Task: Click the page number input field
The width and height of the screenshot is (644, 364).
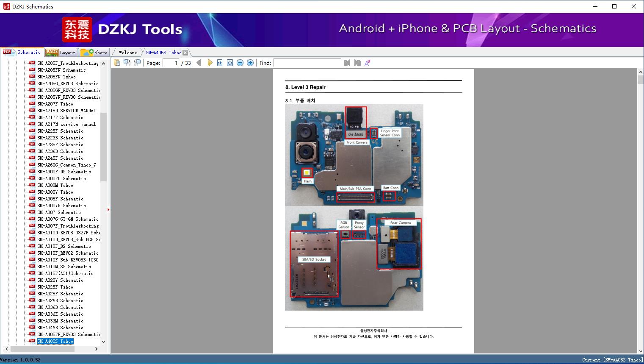Action: tap(171, 63)
